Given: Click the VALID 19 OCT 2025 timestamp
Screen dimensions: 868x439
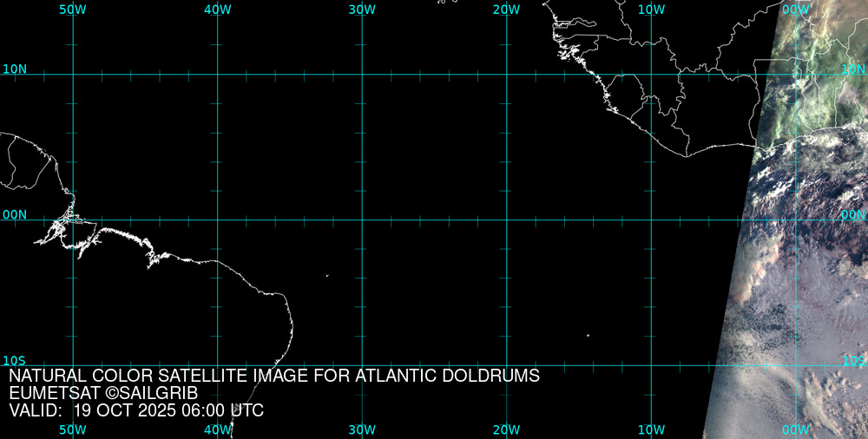Looking at the screenshot, I should click(136, 411).
